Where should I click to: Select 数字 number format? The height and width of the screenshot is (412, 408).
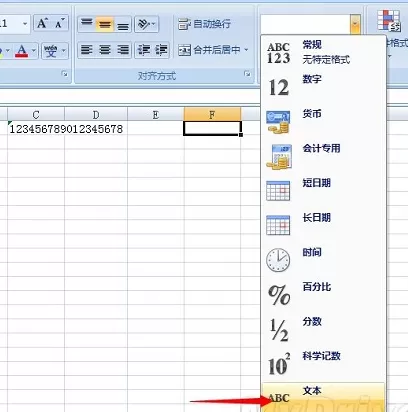coord(323,87)
